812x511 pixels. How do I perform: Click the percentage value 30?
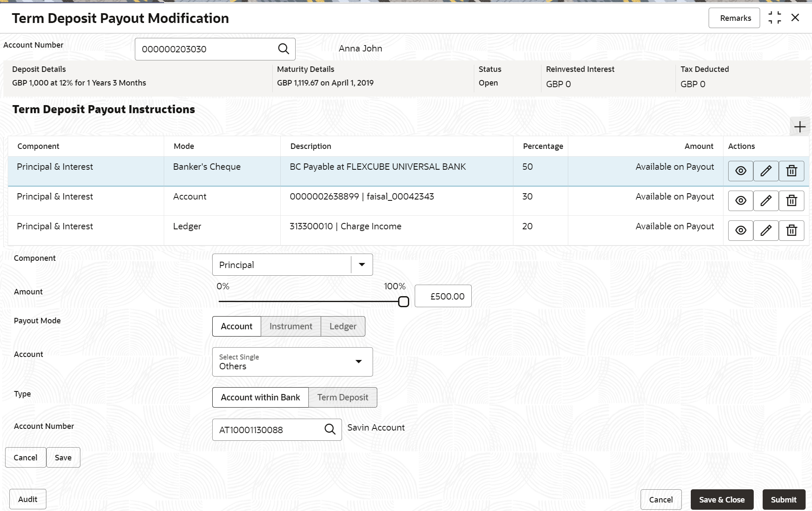pyautogui.click(x=527, y=197)
